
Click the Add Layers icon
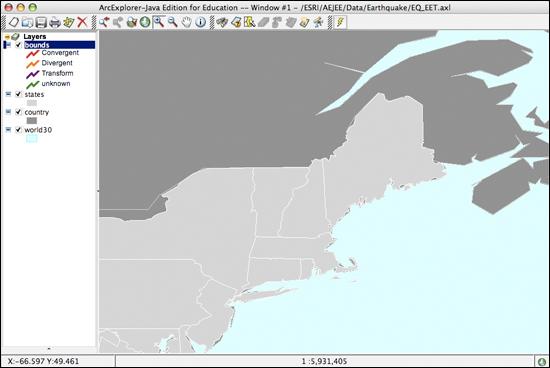[68, 22]
